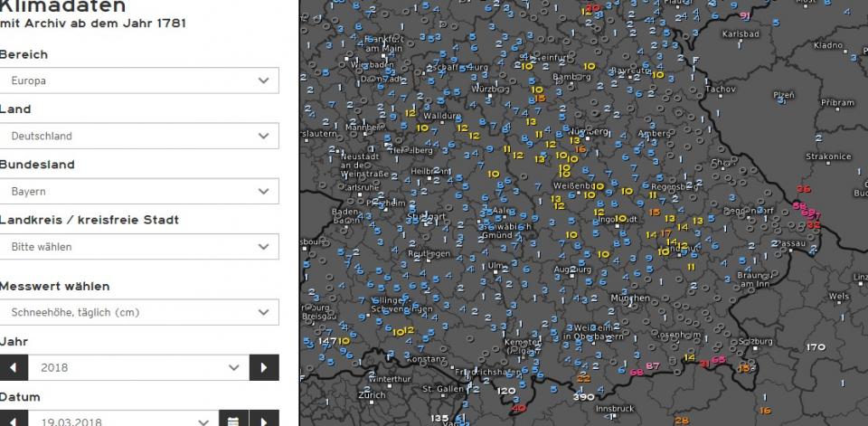Click the Zürich city label
Image resolution: width=868 pixels, height=426 pixels.
[x=372, y=395]
